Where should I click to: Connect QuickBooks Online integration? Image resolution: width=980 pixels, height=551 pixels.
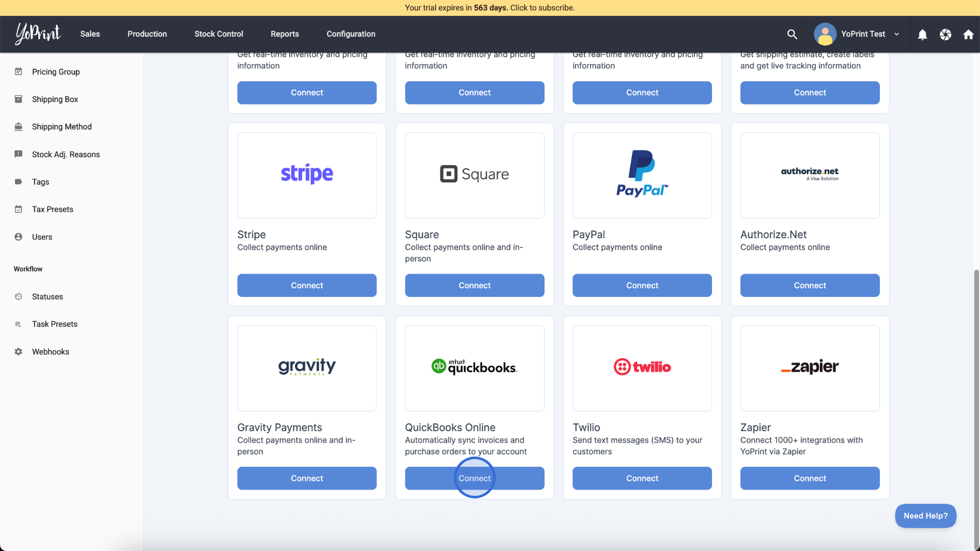point(475,478)
